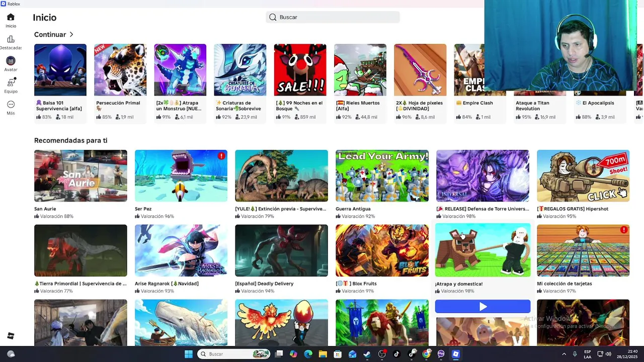644x362 pixels.
Task: Click the search magnifier icon in Roblox
Action: click(273, 17)
